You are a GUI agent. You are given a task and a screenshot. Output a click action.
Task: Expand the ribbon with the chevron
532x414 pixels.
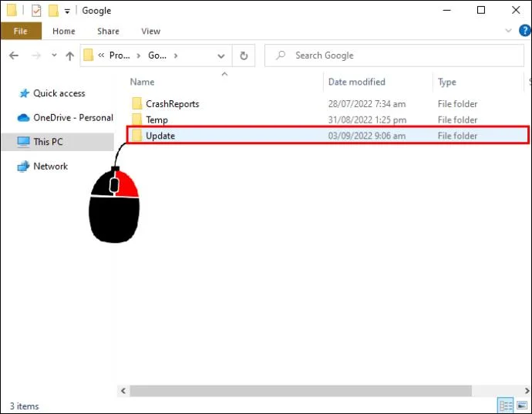[508, 31]
